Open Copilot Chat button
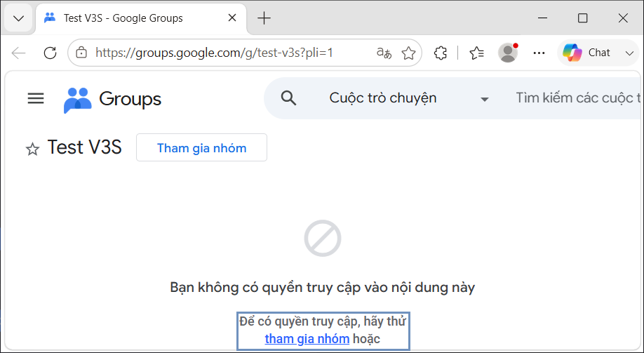This screenshot has width=644, height=353. pyautogui.click(x=586, y=53)
